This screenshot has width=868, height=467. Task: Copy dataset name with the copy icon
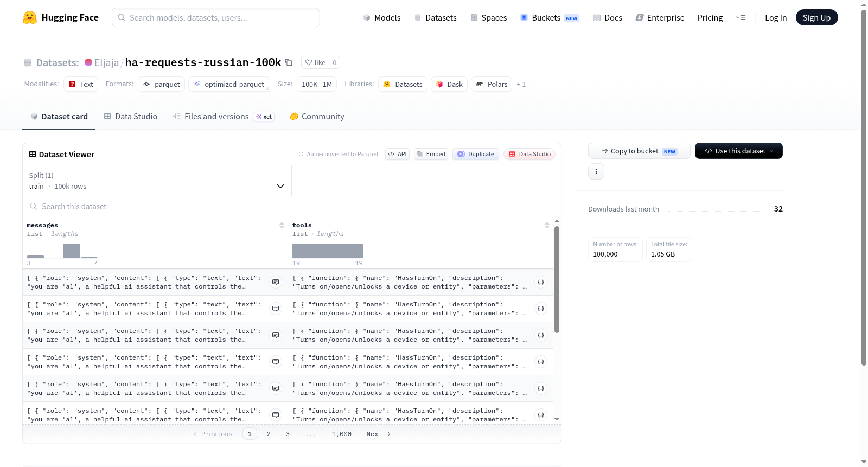tap(289, 62)
